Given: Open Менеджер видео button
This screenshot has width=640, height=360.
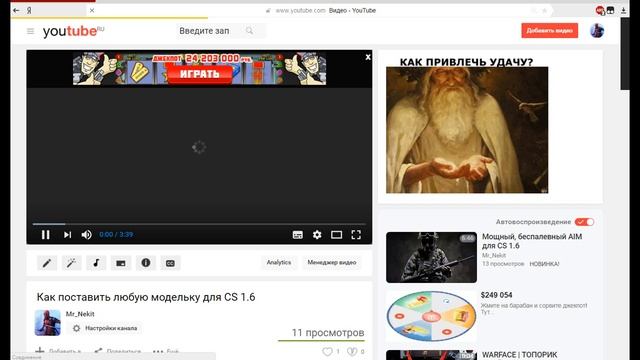Looking at the screenshot, I should [x=332, y=262].
